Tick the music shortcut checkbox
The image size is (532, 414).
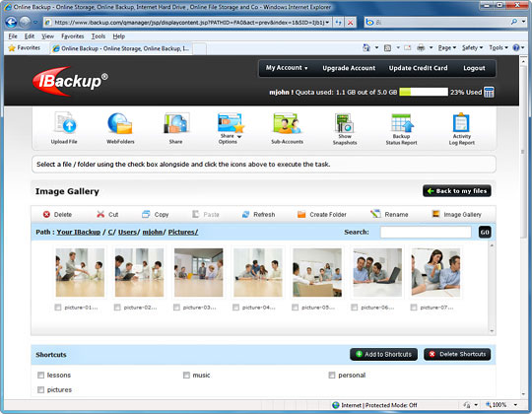pyautogui.click(x=186, y=375)
